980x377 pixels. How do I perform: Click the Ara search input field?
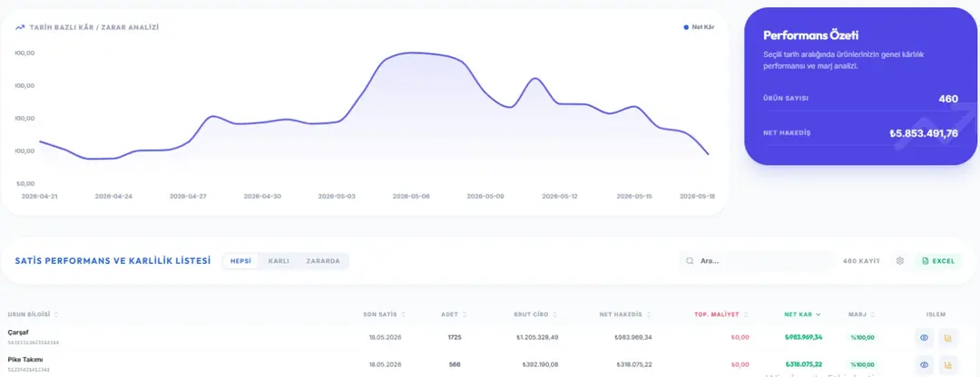click(x=756, y=261)
